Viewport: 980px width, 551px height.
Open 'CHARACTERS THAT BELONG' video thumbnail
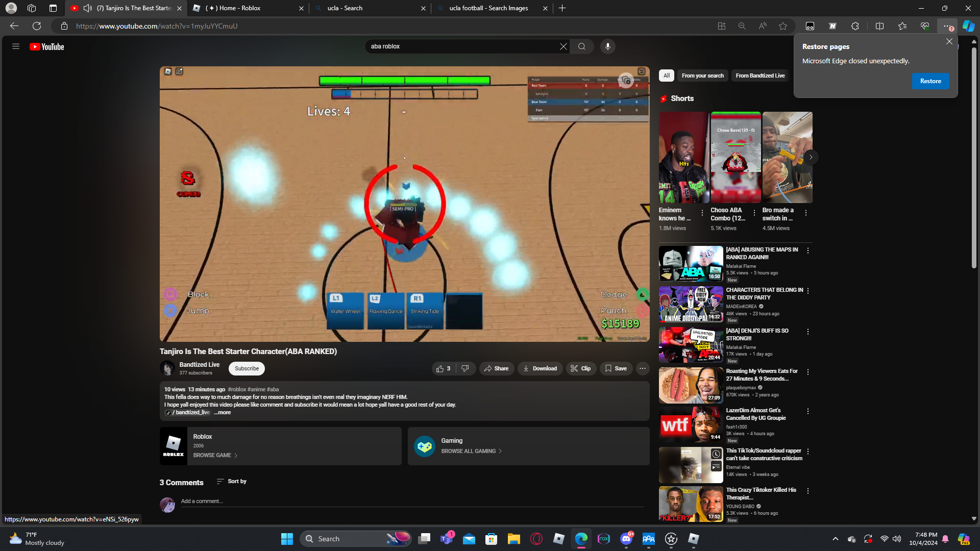[691, 304]
